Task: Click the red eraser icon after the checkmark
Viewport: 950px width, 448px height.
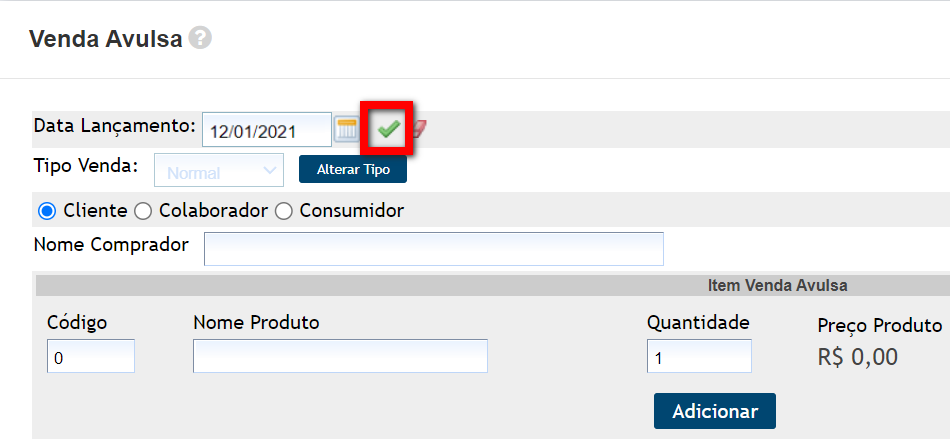Action: click(420, 129)
